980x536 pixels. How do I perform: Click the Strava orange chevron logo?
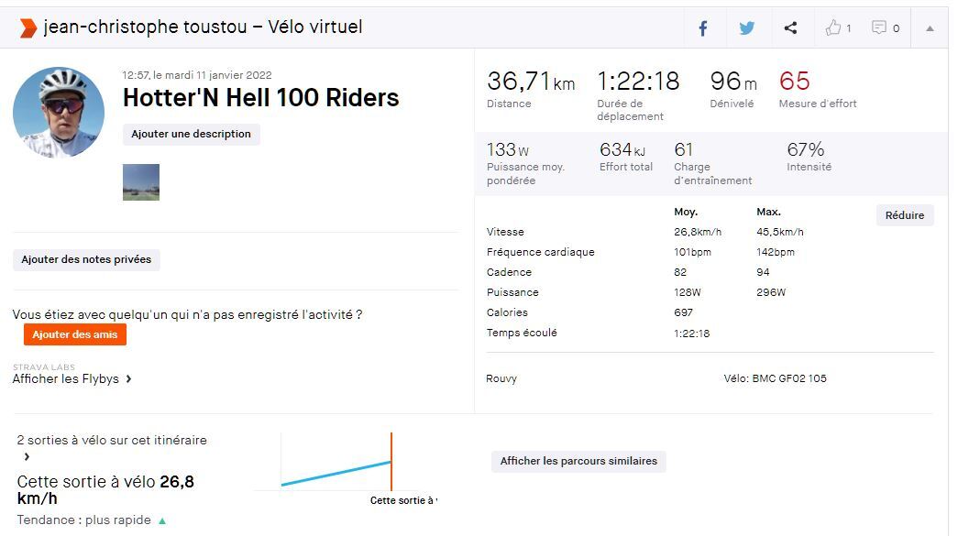pos(28,27)
